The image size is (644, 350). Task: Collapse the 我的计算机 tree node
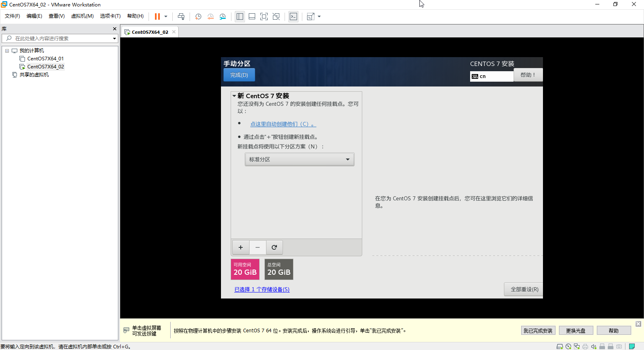tap(7, 51)
